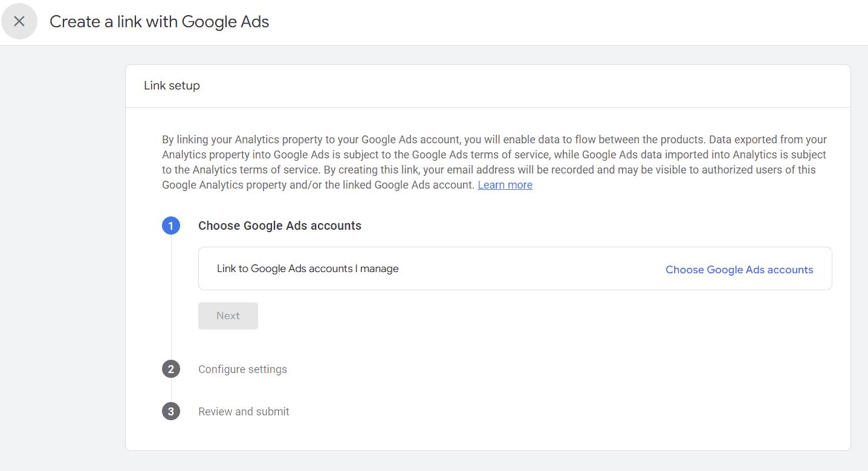Select the grey indicator beside Configure settings

[x=171, y=369]
